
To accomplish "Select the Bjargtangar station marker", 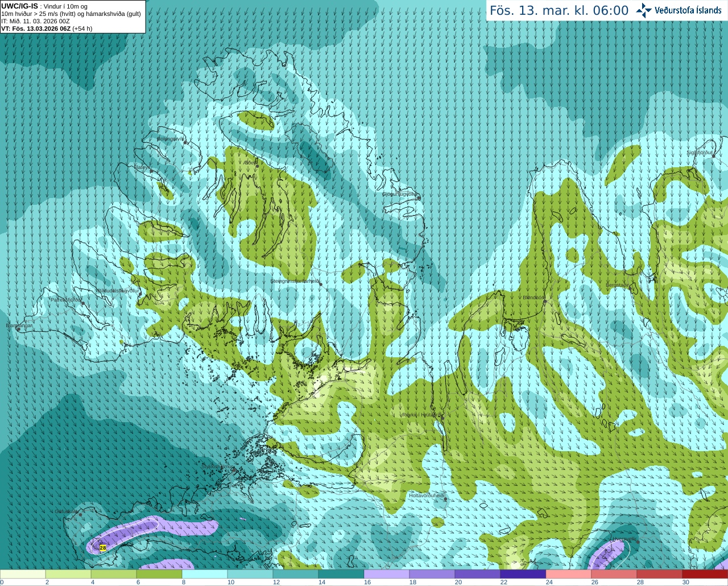I will pyautogui.click(x=18, y=329).
